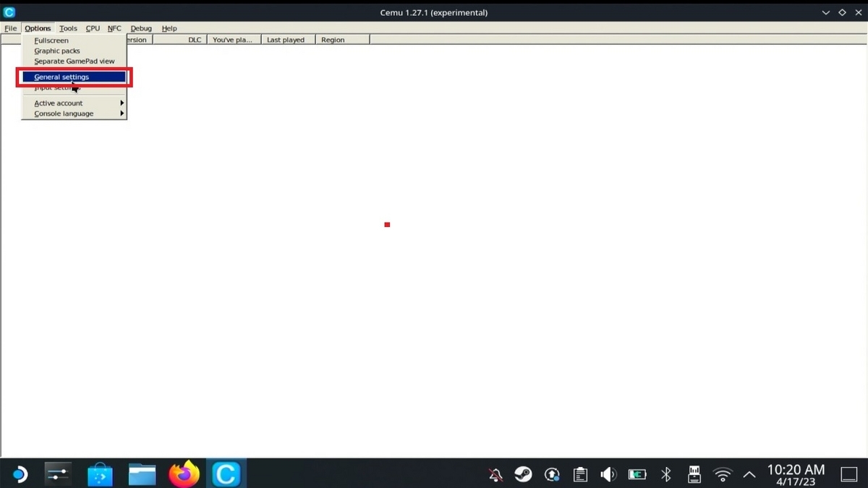
Task: Open the Bluetooth tray icon
Action: tap(666, 475)
